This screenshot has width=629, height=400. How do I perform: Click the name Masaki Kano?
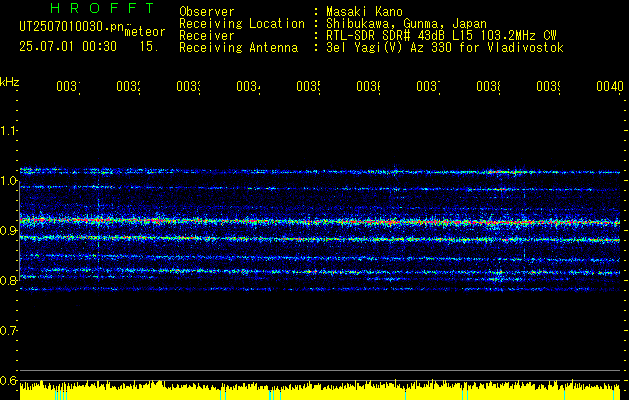coord(364,11)
